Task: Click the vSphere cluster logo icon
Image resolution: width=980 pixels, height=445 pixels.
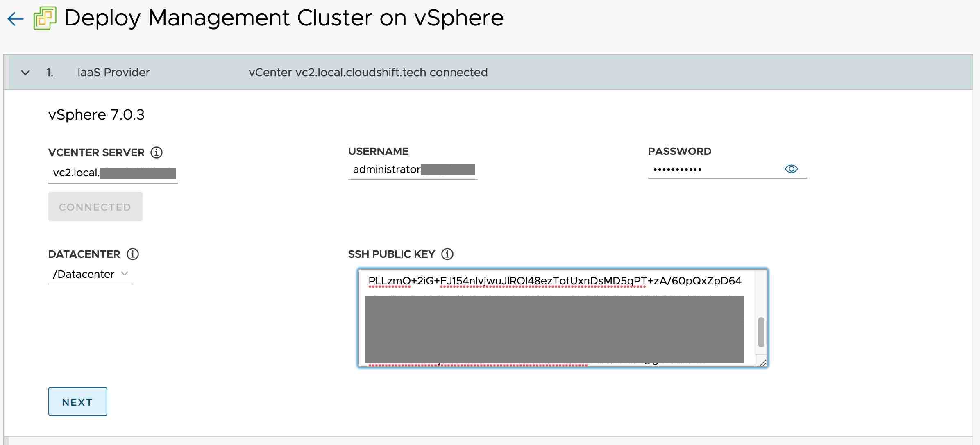Action: (45, 18)
